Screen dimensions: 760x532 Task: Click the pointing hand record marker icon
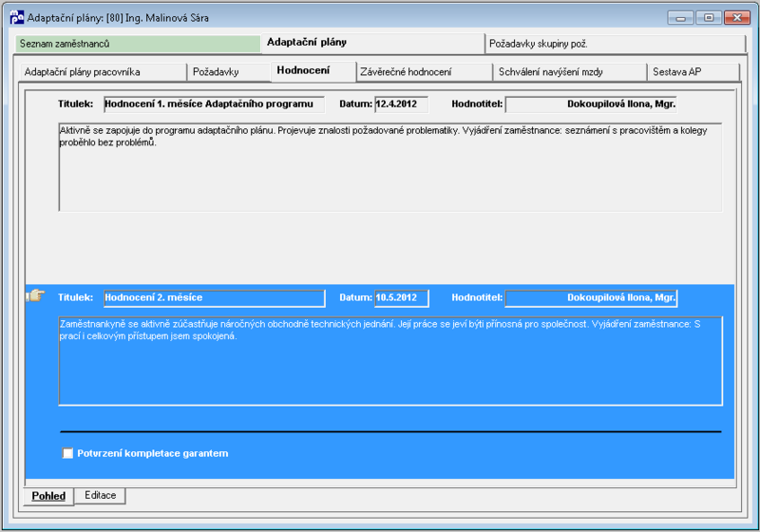(x=36, y=295)
